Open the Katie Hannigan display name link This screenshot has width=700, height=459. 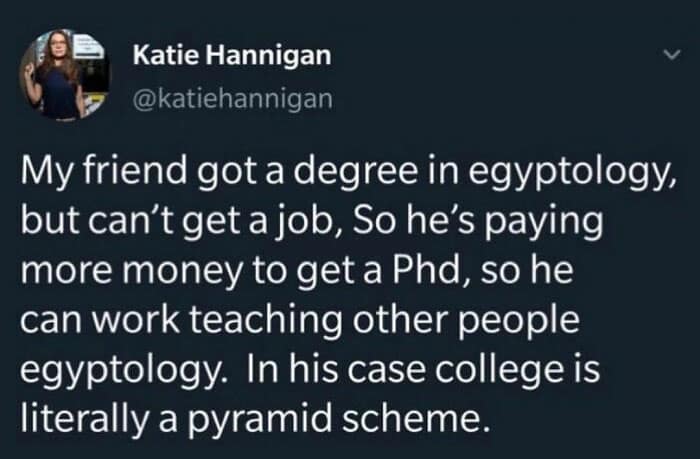[x=230, y=57]
